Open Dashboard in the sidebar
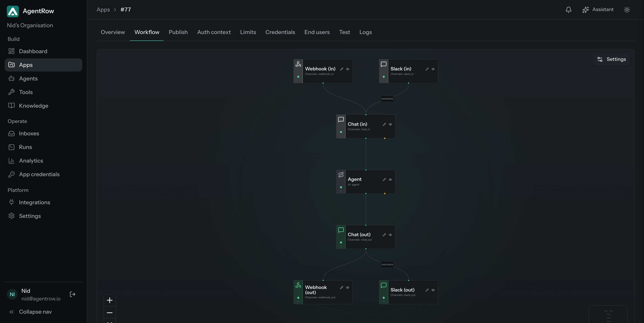Screen dimensions: 644x323 pos(43,51)
